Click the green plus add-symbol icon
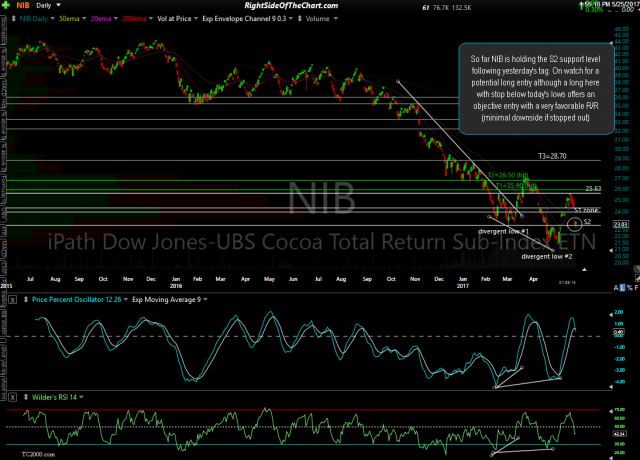Screen dimensions: 640x460 click(7, 6)
